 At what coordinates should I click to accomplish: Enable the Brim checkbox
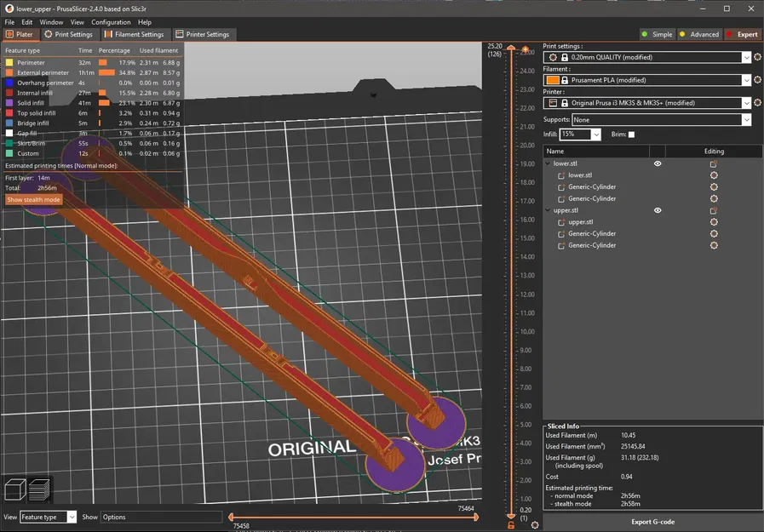click(631, 134)
